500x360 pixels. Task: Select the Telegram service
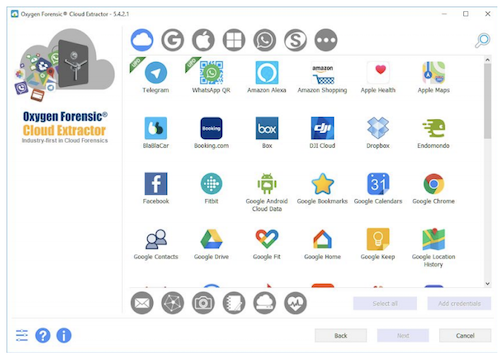coord(156,77)
